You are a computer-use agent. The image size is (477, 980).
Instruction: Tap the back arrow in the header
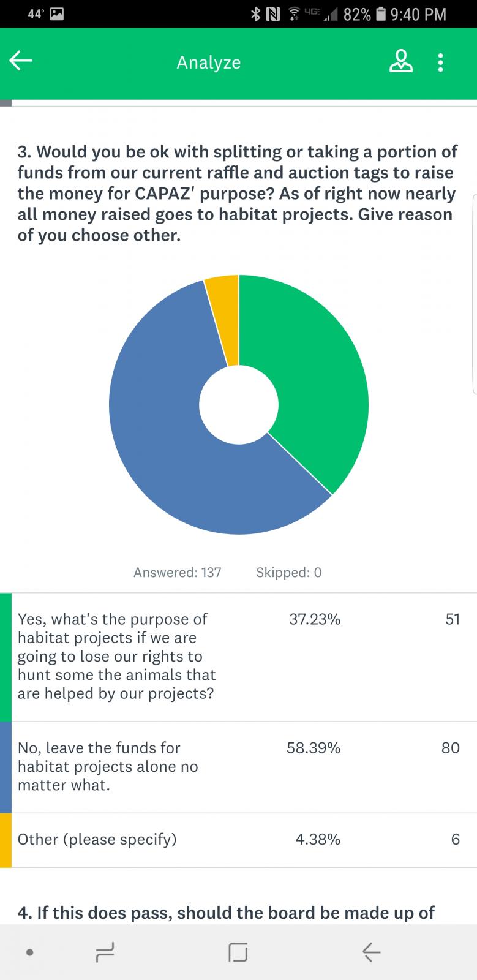(x=21, y=61)
